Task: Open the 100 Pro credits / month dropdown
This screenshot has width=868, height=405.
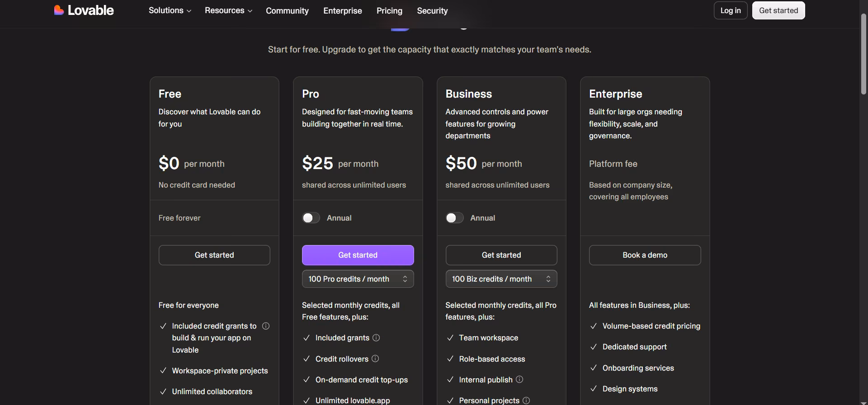Action: coord(358,279)
